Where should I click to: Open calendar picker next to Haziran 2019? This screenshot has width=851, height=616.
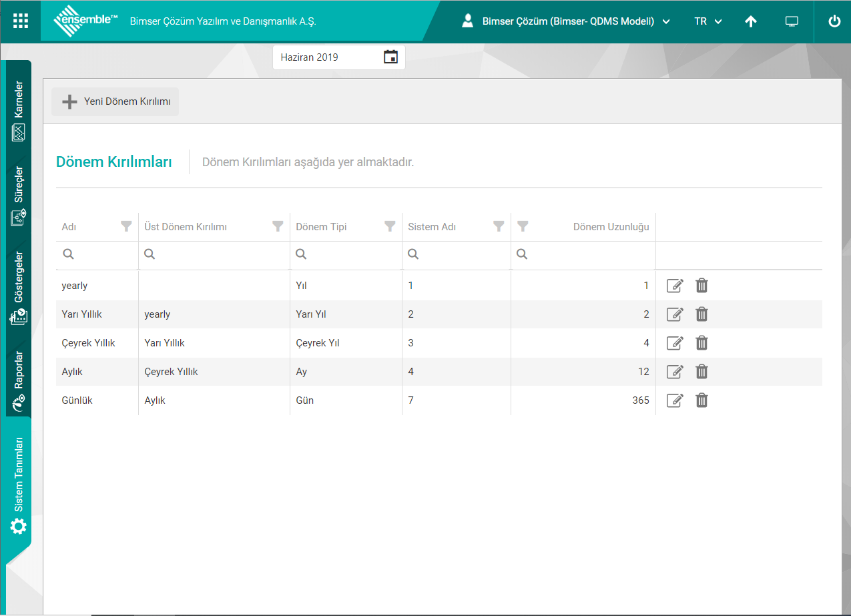point(390,57)
